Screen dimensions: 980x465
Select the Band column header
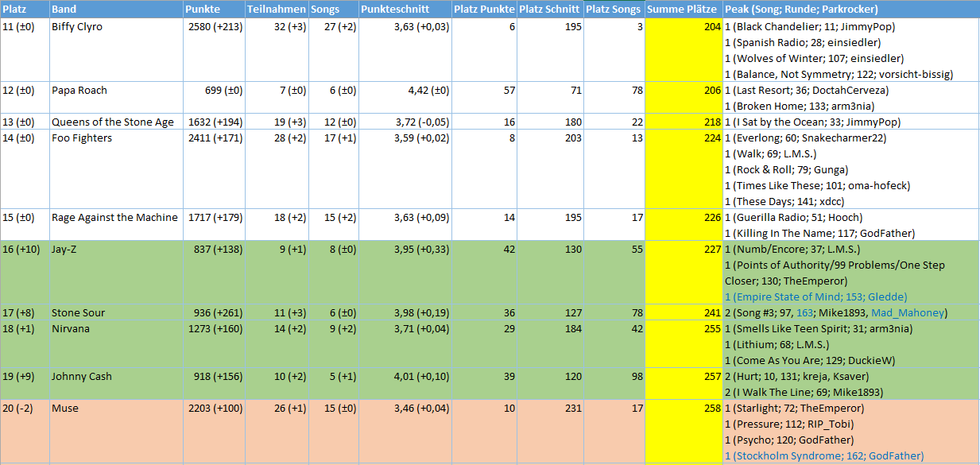(x=115, y=9)
